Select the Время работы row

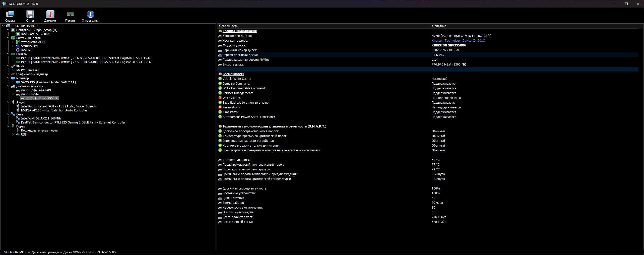pos(428,203)
